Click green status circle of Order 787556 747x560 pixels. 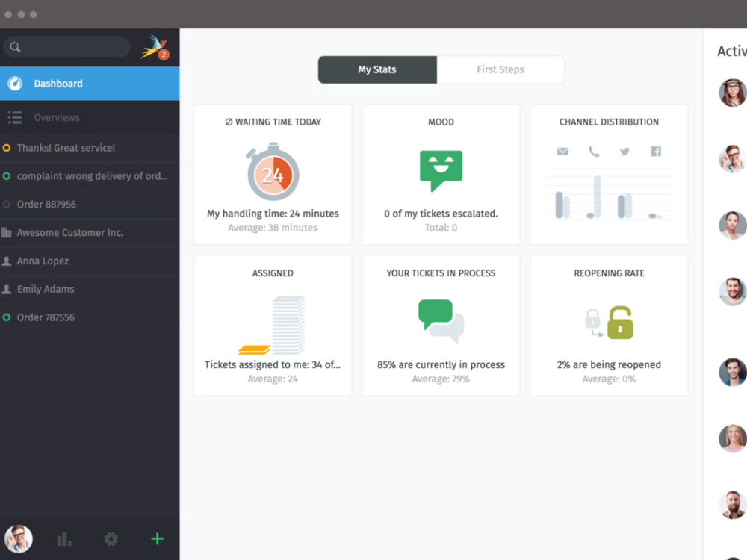tap(7, 317)
